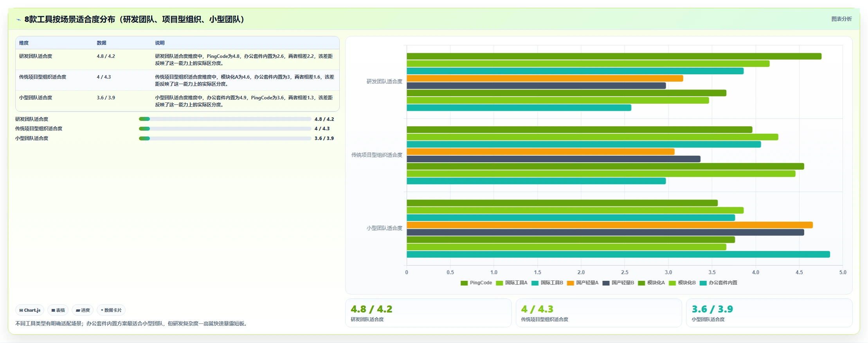Viewport: 868px width, 343px height.
Task: Click the 图表分析 label at top right
Action: pyautogui.click(x=841, y=19)
